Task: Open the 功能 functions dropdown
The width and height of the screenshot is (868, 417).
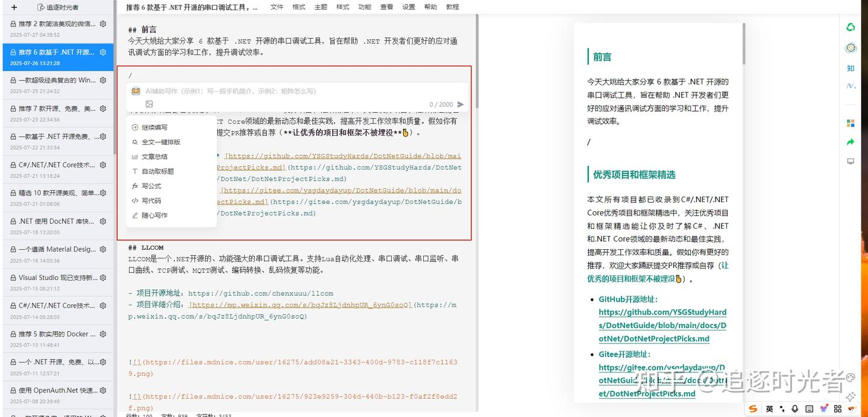Action: 364,7
